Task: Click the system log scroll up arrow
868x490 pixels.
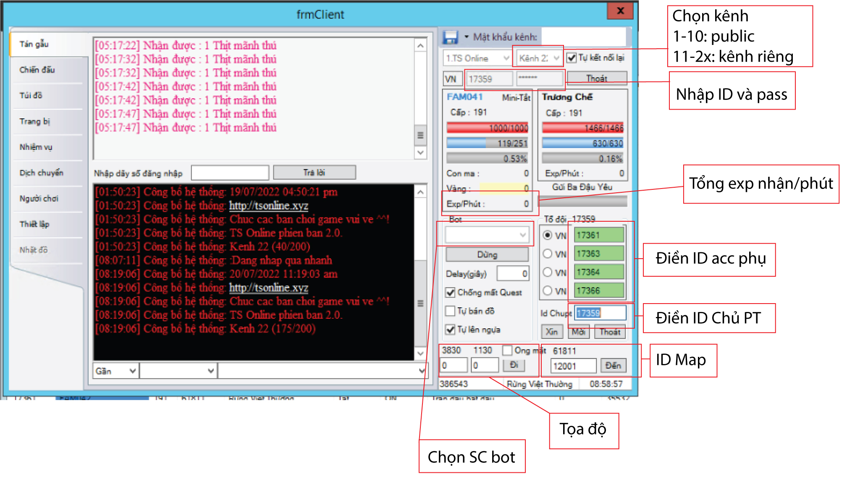Action: (420, 192)
